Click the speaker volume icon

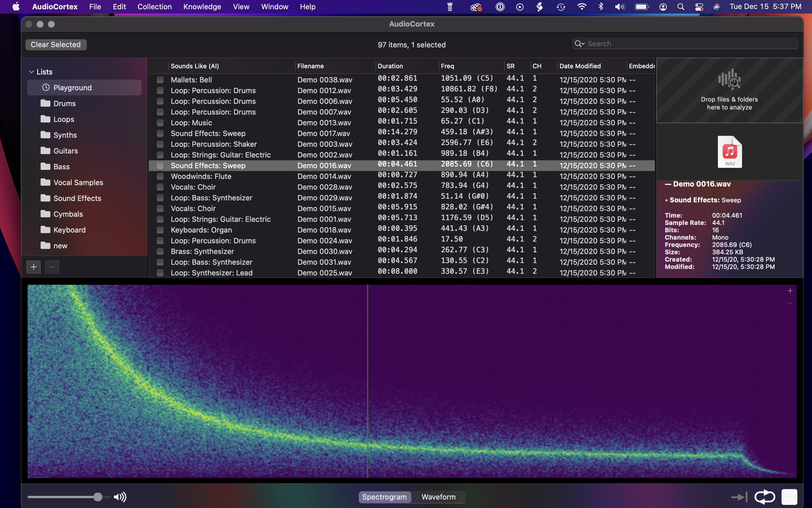120,497
